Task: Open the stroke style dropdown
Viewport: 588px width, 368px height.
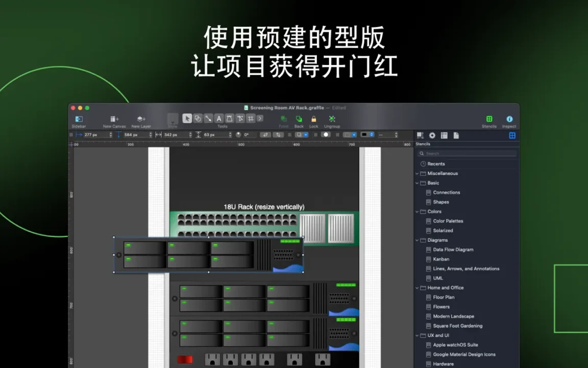Action: click(x=350, y=135)
